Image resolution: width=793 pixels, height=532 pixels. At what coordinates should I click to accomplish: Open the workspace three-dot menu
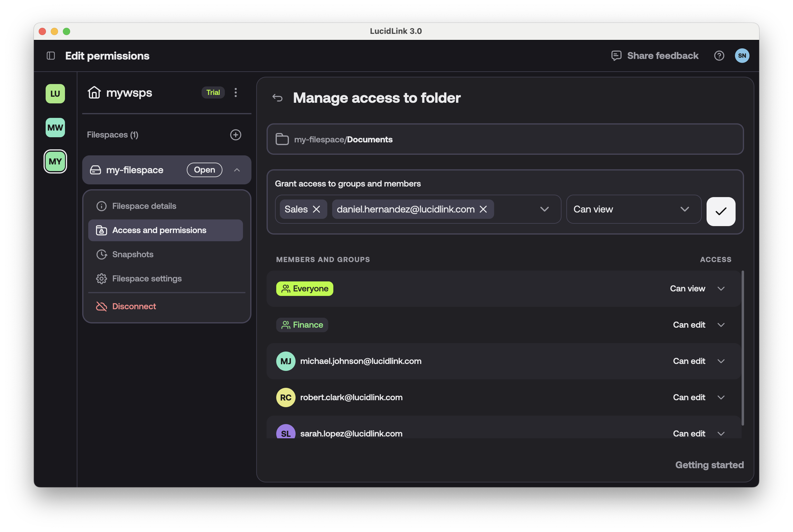pyautogui.click(x=236, y=92)
